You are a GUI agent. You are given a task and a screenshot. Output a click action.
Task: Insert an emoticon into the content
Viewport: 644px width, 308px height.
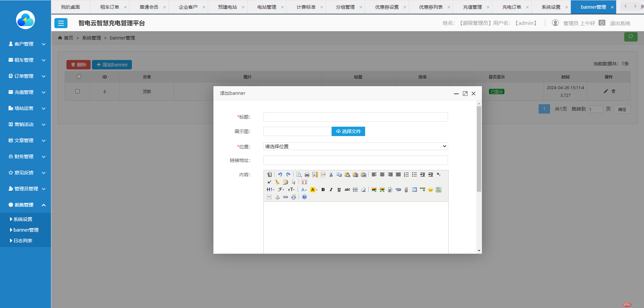coord(430,190)
